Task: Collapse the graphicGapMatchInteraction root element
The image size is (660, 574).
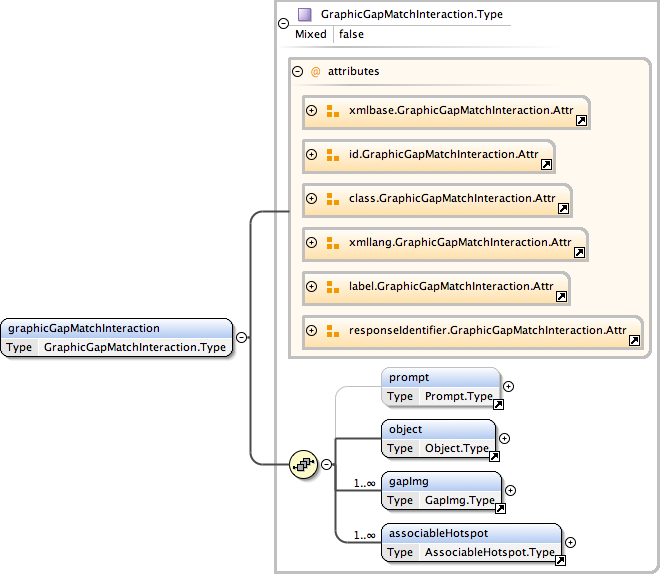Action: click(x=242, y=338)
